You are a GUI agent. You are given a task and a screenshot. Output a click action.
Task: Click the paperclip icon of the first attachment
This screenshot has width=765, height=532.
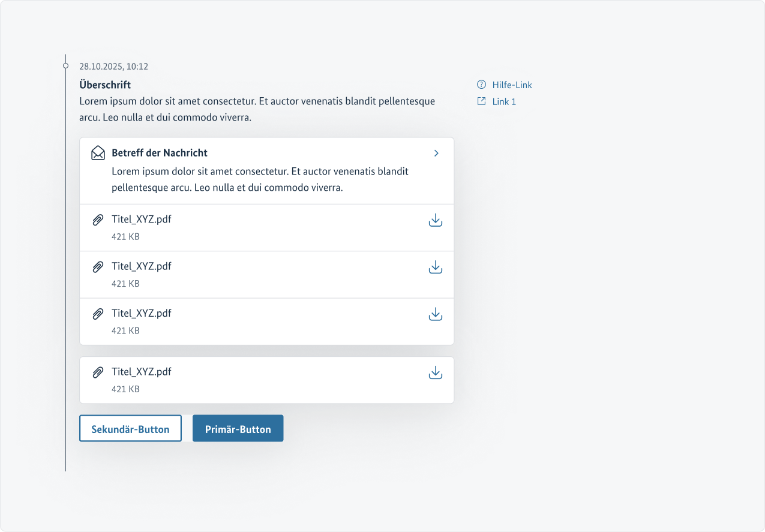click(98, 220)
